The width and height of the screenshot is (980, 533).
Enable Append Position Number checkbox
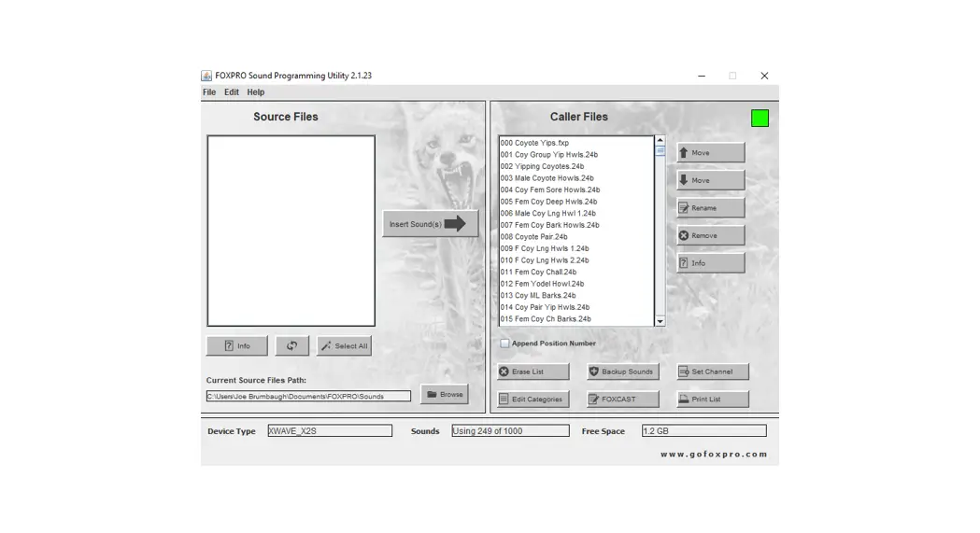[505, 344]
